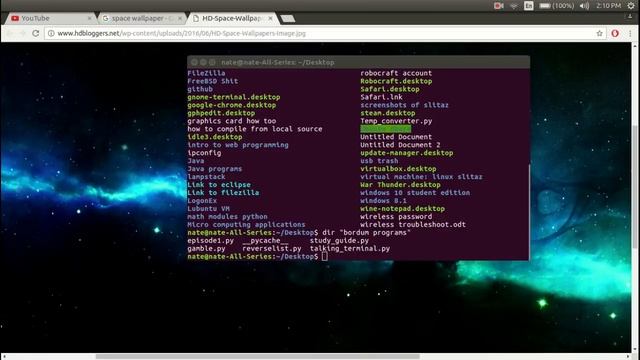The width and height of the screenshot is (640, 360).
Task: Click 'lampstack' entry
Action: [x=206, y=177]
